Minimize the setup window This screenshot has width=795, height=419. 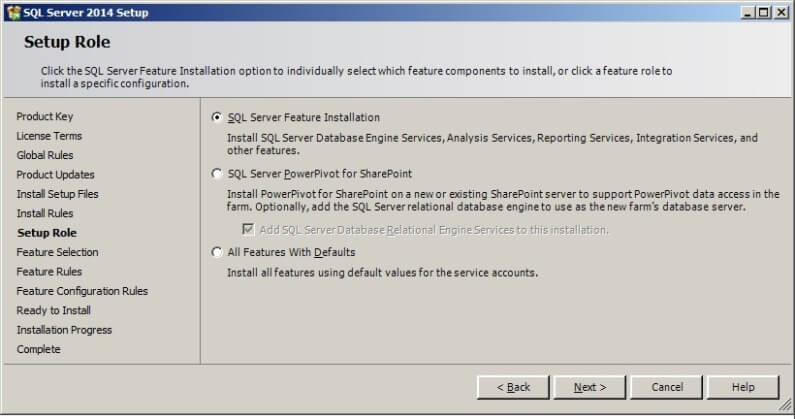point(748,11)
